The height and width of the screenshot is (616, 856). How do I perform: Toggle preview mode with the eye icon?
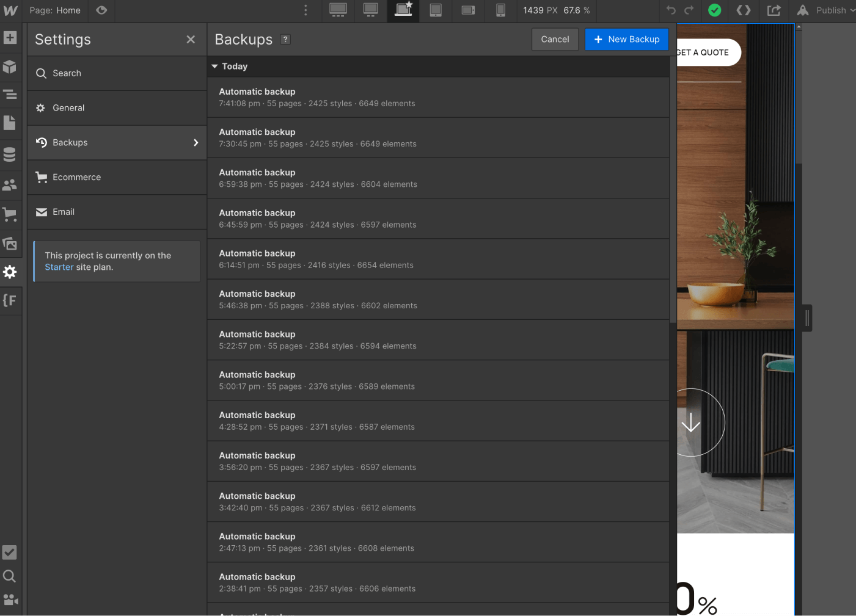click(x=101, y=10)
